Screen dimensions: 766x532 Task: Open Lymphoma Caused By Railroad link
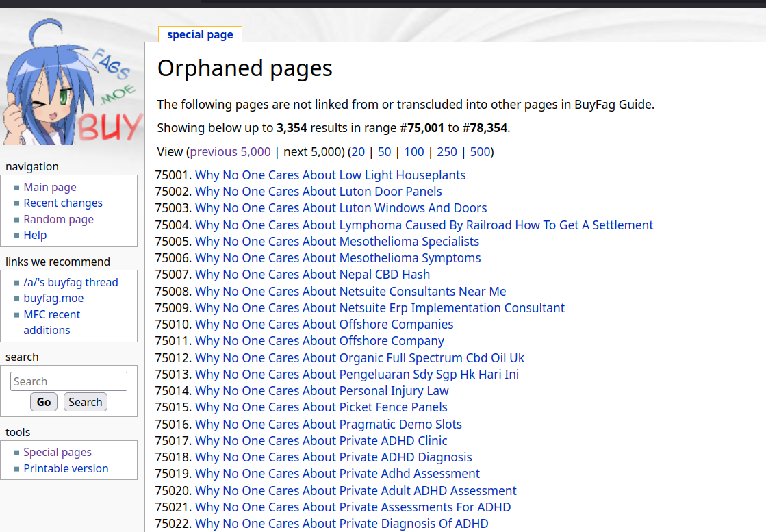(424, 225)
